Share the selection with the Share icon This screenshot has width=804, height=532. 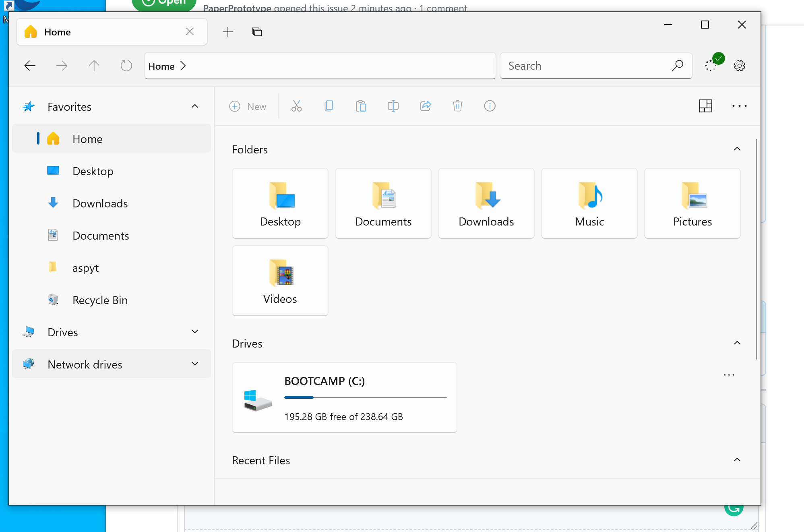(426, 106)
